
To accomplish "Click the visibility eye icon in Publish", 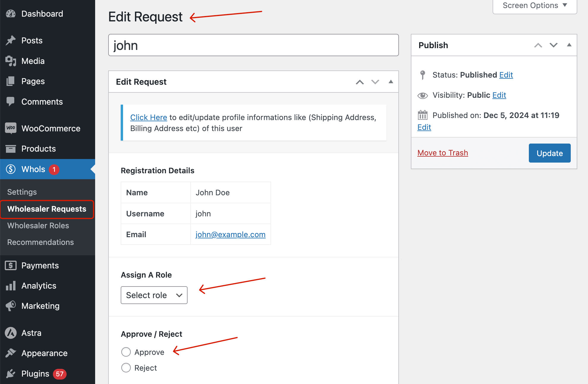I will click(422, 95).
